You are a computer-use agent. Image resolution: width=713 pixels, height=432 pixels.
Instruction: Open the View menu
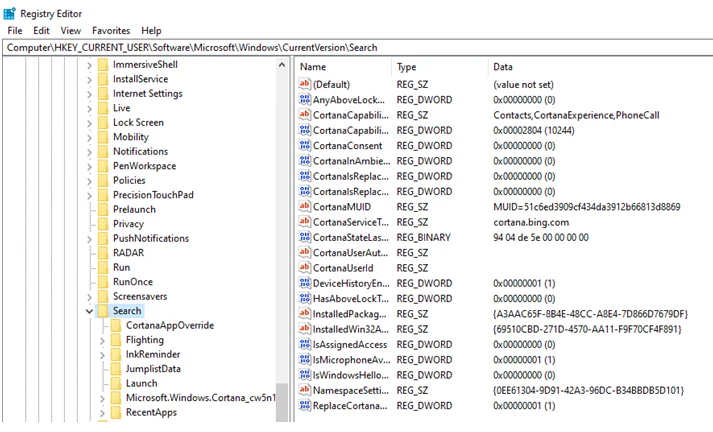(x=70, y=30)
